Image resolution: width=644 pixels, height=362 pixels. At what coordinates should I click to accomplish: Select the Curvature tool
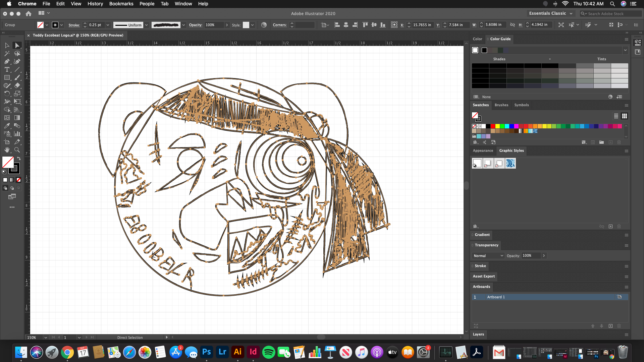[17, 61]
